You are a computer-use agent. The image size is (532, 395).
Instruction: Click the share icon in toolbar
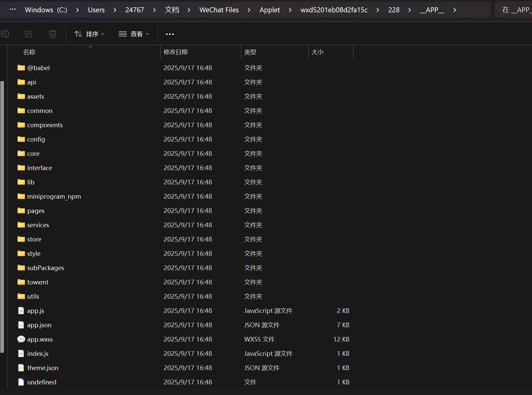point(29,34)
